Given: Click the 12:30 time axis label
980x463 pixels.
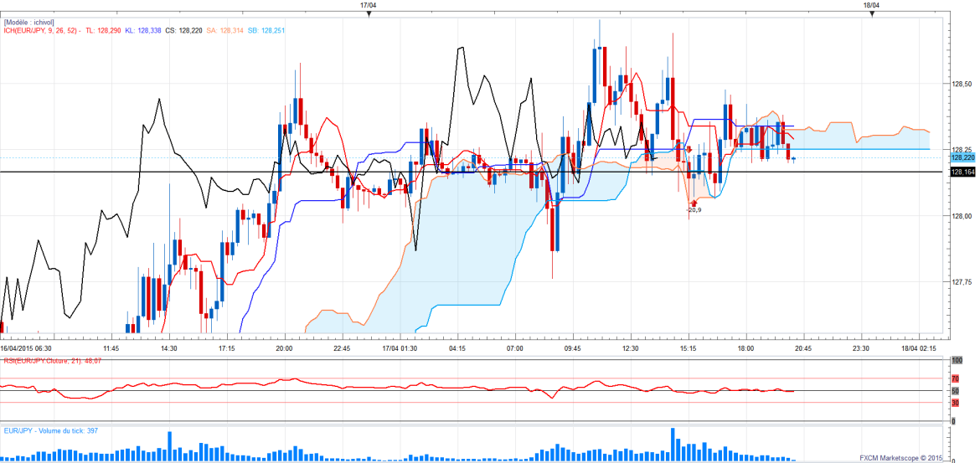Looking at the screenshot, I should pos(630,348).
